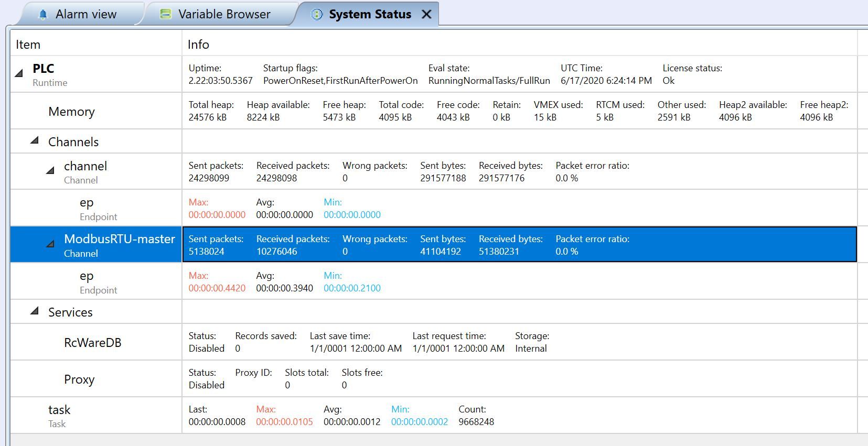Viewport: 868px width, 446px height.
Task: Collapse the Channels tree group
Action: (x=35, y=140)
